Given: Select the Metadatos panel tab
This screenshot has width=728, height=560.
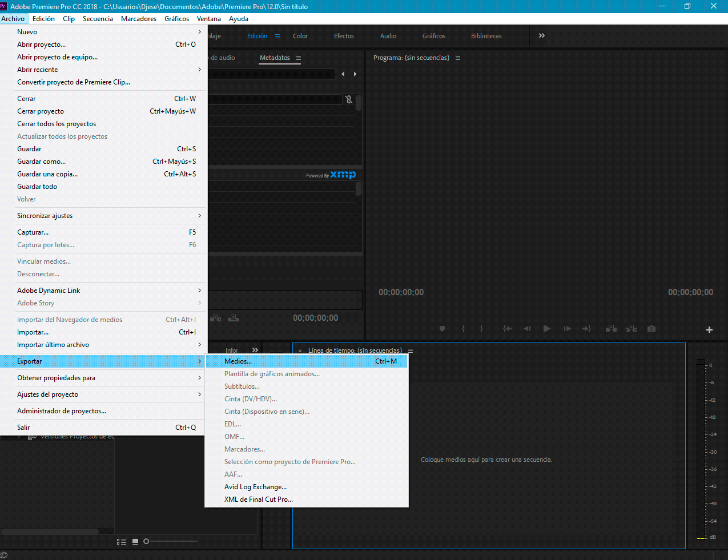Looking at the screenshot, I should (275, 58).
